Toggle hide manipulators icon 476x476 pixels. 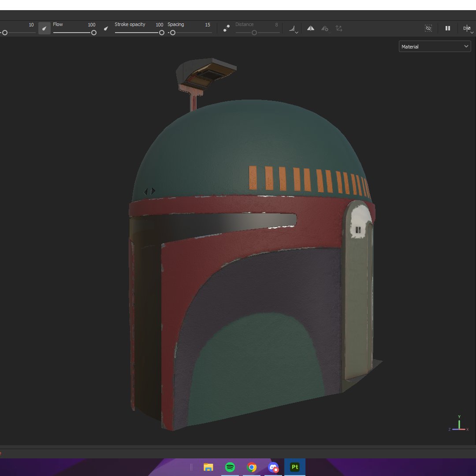coord(428,28)
